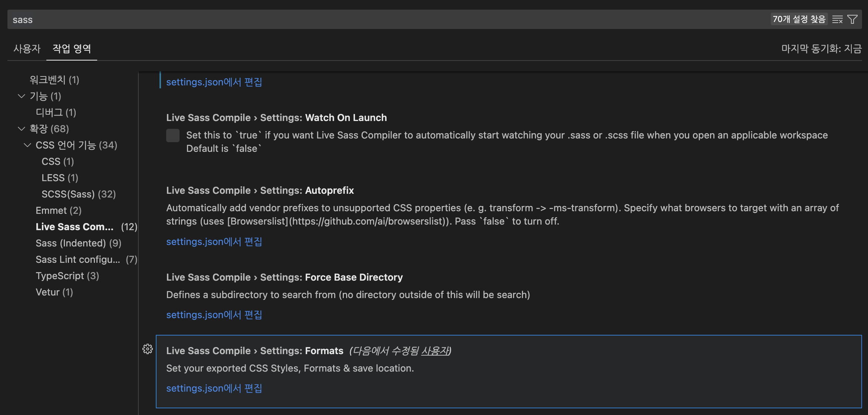Click the gear icon beside Formats setting
Image resolution: width=868 pixels, height=415 pixels.
pos(148,349)
